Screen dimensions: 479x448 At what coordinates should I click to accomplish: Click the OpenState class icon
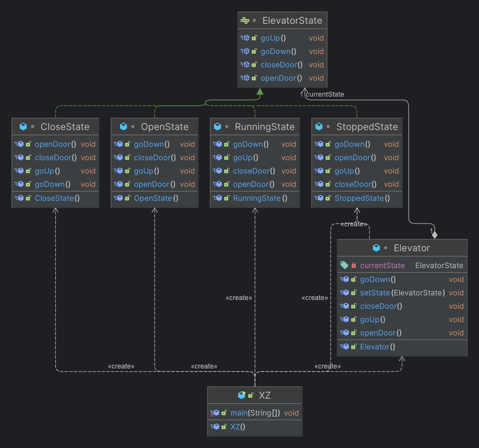[124, 127]
